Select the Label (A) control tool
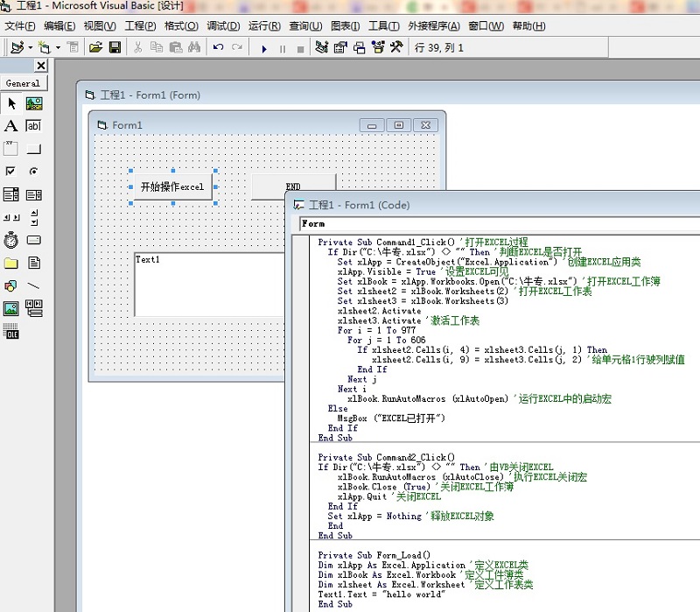The height and width of the screenshot is (612, 700). click(x=10, y=126)
